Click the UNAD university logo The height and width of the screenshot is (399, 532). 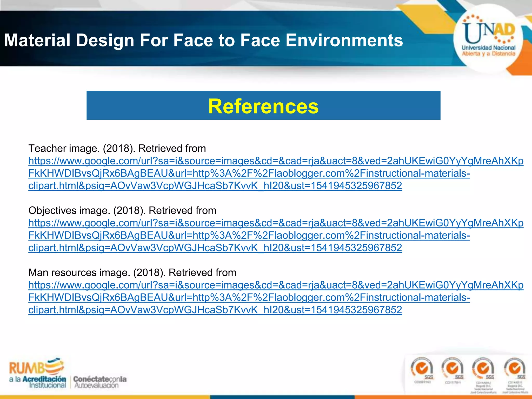[x=488, y=32]
